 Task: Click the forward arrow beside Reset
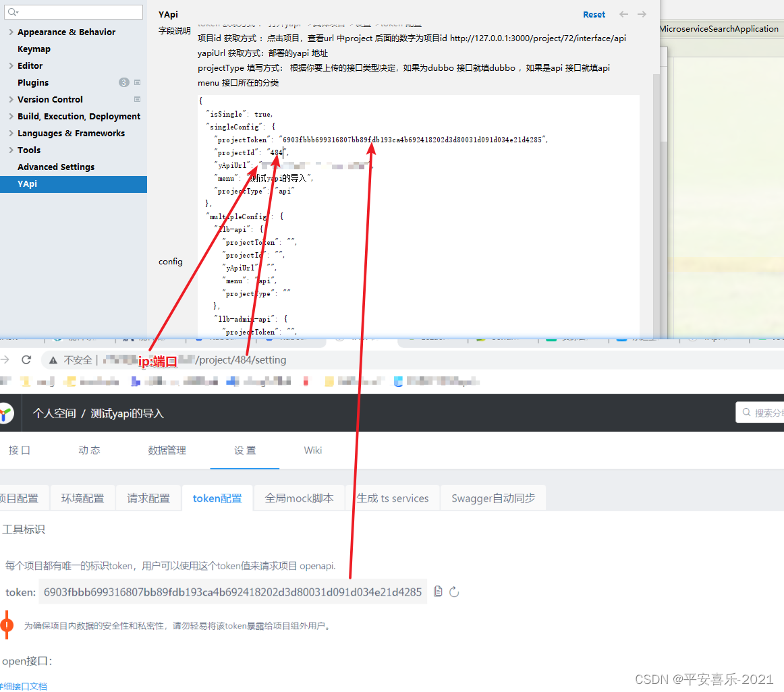[x=641, y=14]
